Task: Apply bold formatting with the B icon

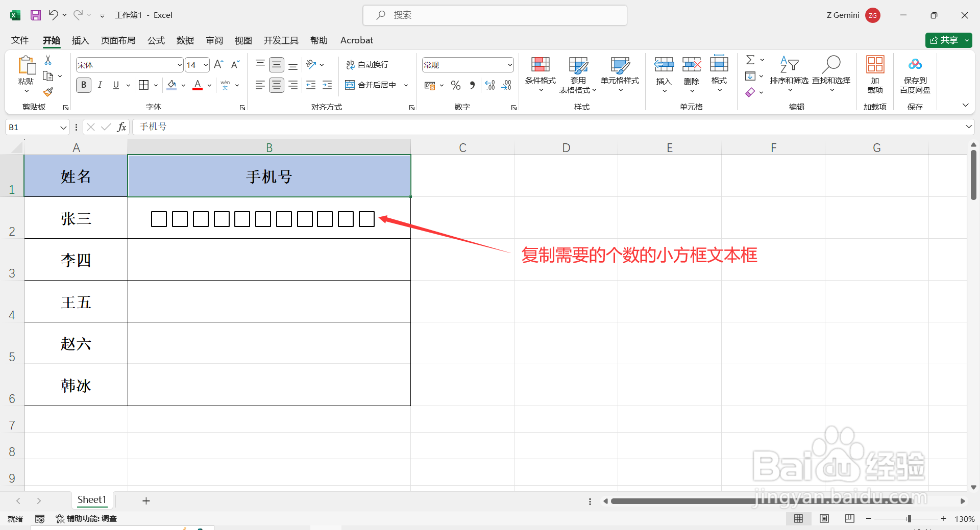Action: click(83, 85)
